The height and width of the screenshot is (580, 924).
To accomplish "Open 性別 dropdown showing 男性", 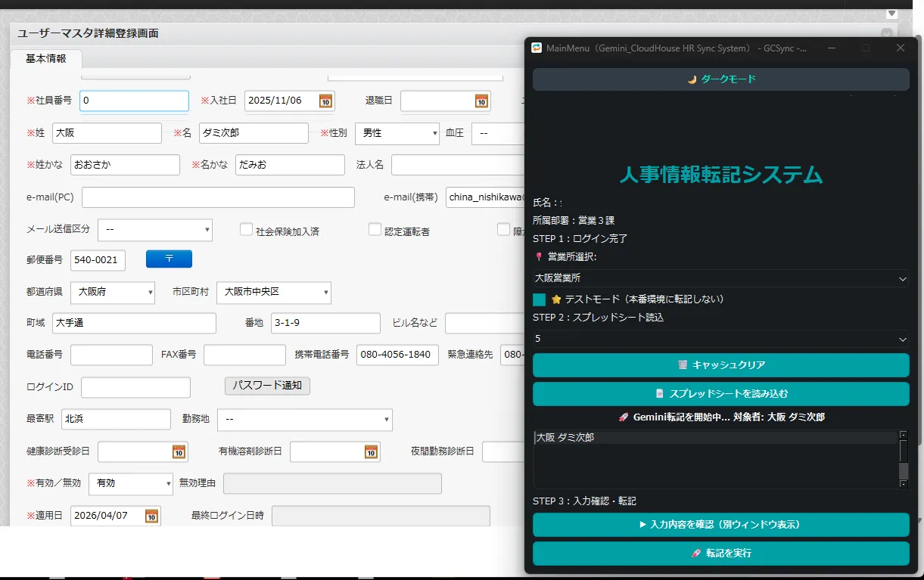I will (x=397, y=133).
